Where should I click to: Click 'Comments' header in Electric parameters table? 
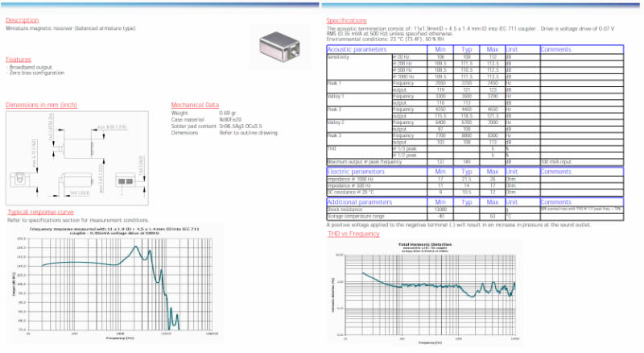click(555, 172)
